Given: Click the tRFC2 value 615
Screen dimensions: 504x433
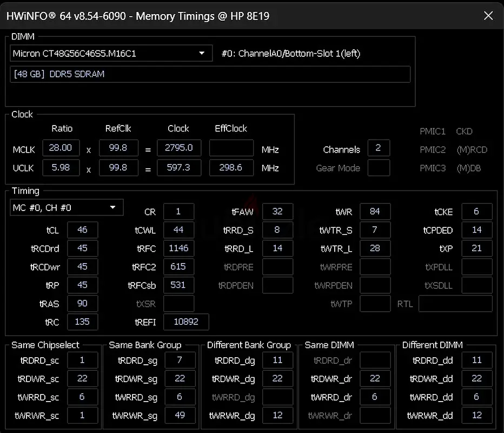Looking at the screenshot, I should (178, 267).
